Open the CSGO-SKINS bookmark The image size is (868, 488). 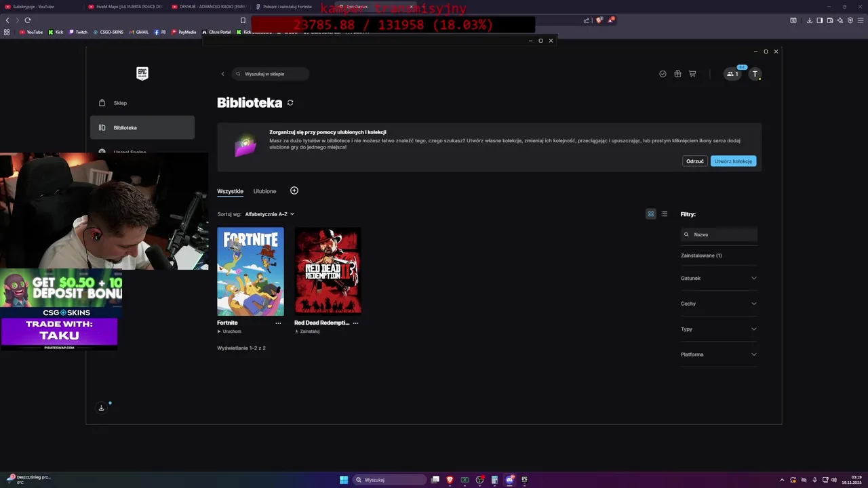(x=108, y=32)
